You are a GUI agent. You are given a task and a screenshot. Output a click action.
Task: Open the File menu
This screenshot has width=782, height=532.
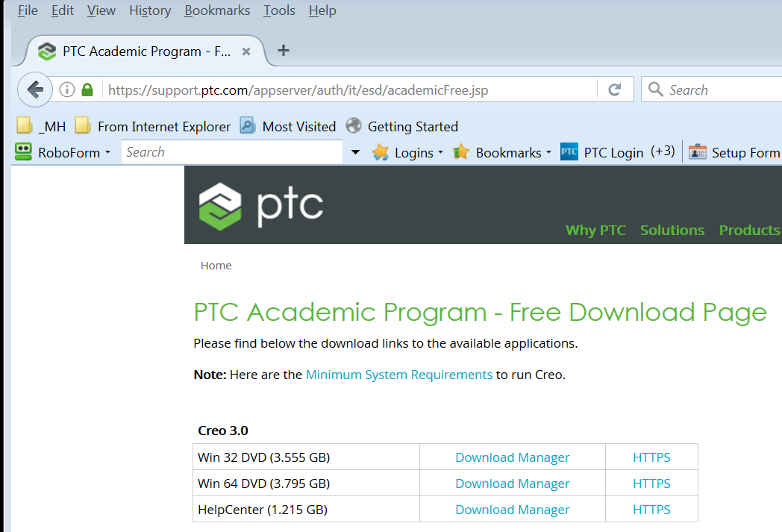point(28,10)
